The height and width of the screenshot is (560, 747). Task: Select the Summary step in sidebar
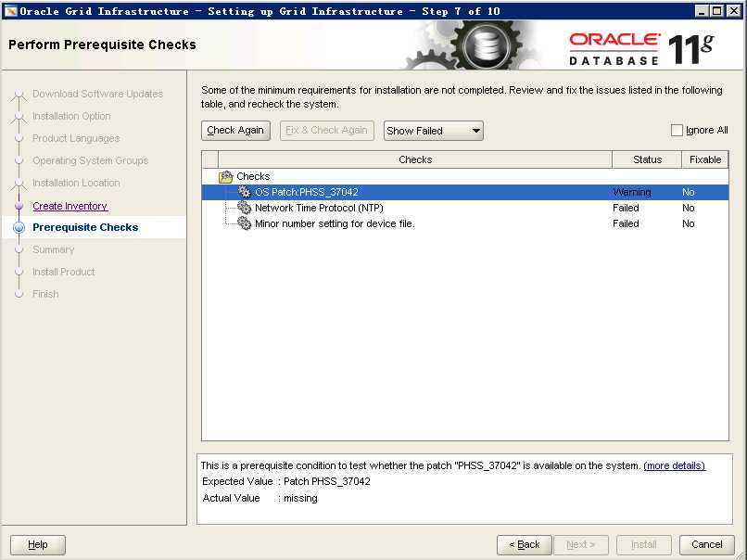[54, 249]
